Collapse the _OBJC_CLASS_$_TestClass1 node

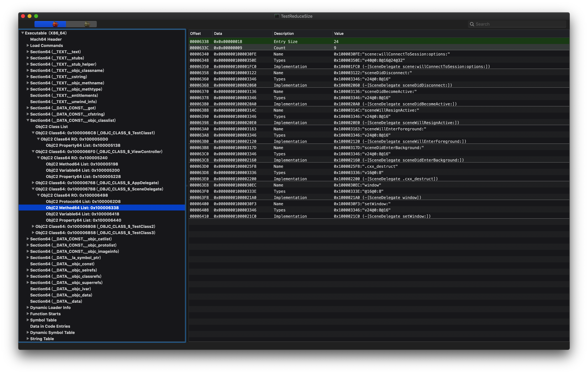(33, 133)
